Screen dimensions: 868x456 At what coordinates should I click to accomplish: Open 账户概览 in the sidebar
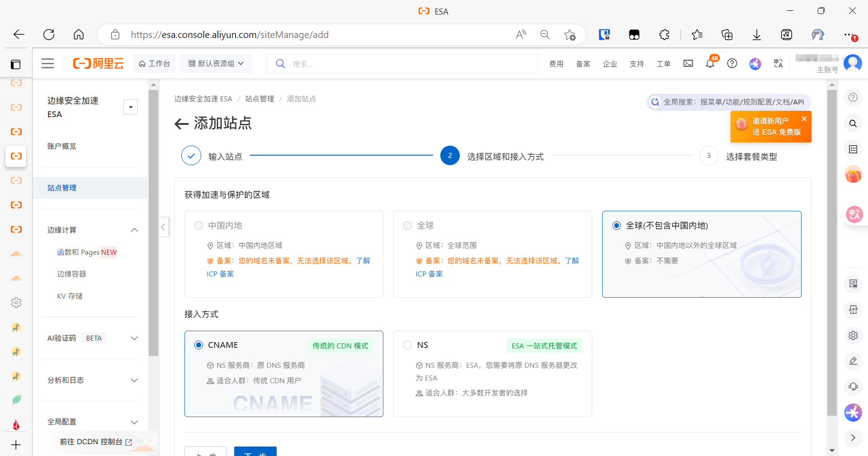tap(62, 147)
